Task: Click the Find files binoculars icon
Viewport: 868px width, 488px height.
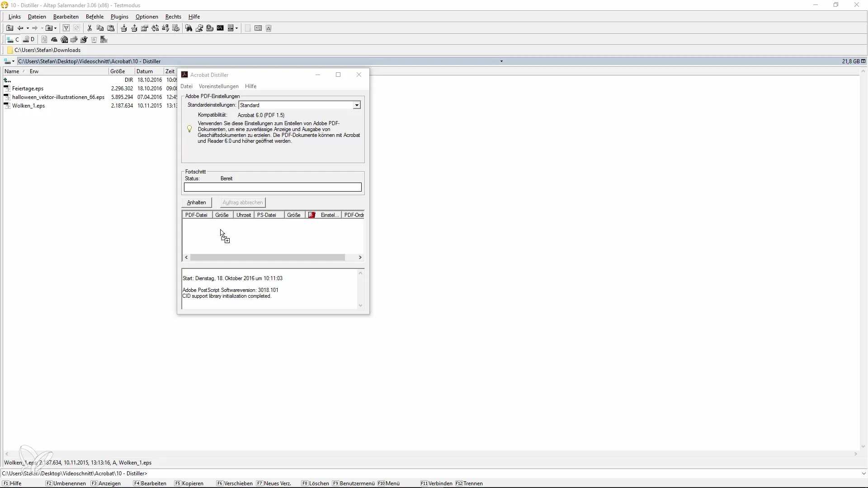Action: click(x=189, y=28)
